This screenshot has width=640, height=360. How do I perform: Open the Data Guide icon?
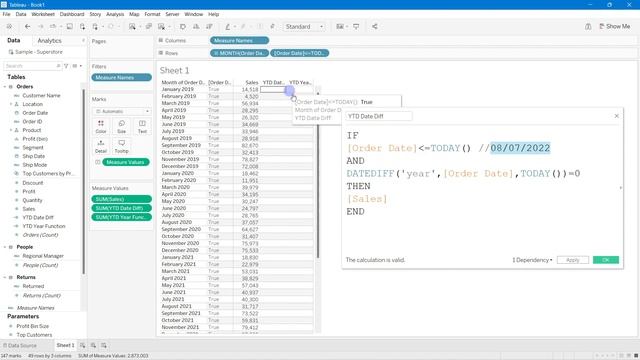588,27
